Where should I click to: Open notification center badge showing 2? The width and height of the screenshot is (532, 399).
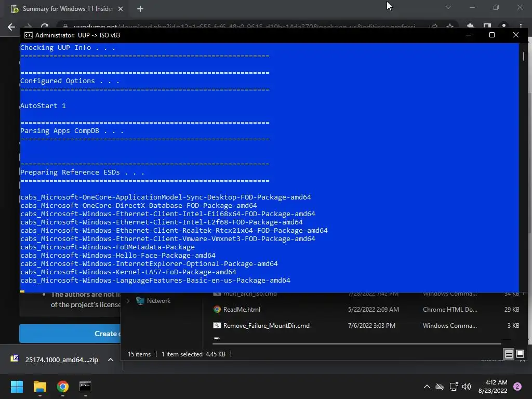(517, 387)
